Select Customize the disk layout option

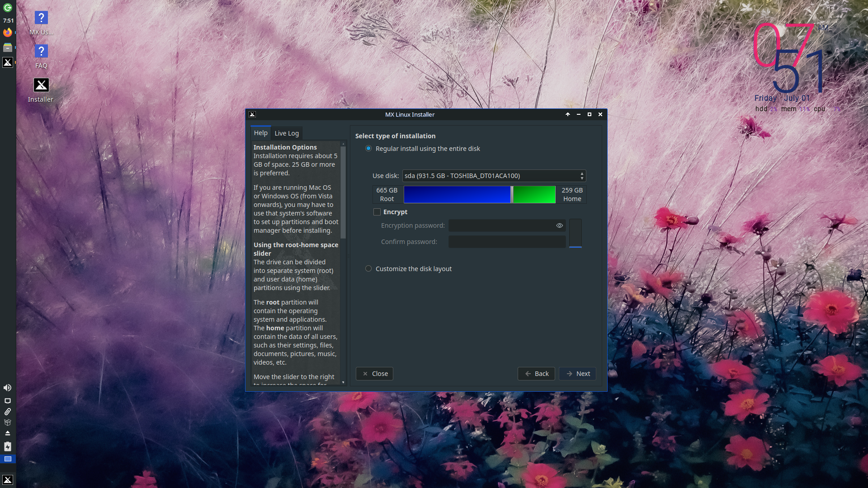point(368,269)
